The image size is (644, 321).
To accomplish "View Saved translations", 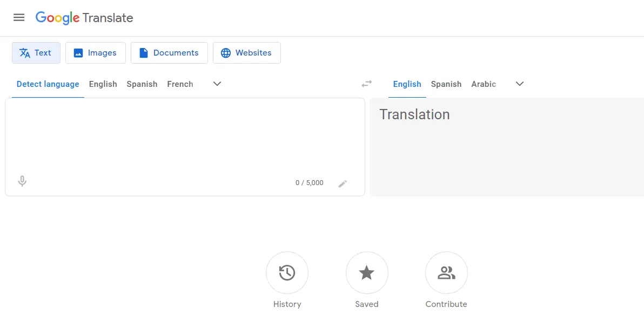I will click(367, 273).
